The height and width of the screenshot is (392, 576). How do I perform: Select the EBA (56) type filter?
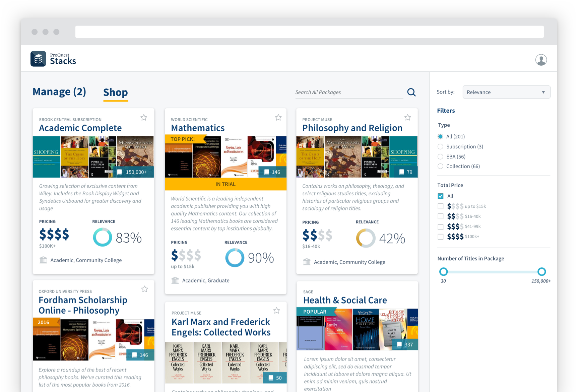(440, 156)
